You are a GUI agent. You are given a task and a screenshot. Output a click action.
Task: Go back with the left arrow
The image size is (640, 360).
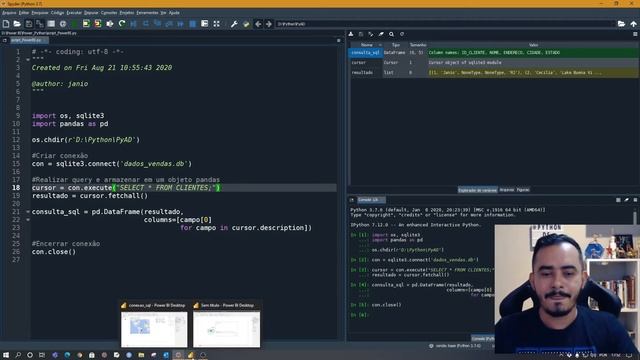[258, 24]
